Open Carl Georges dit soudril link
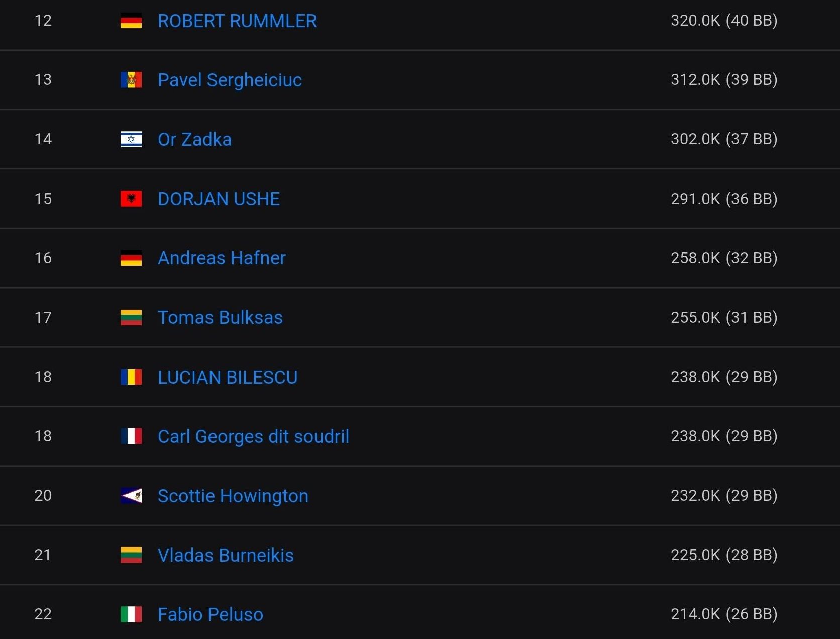Viewport: 840px width, 639px height. pyautogui.click(x=253, y=436)
